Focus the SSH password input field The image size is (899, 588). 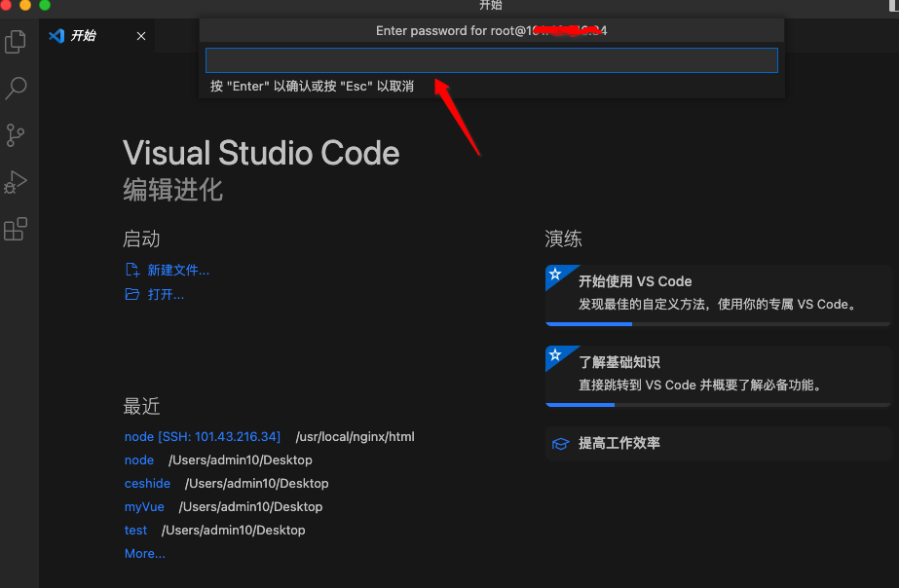coord(491,60)
